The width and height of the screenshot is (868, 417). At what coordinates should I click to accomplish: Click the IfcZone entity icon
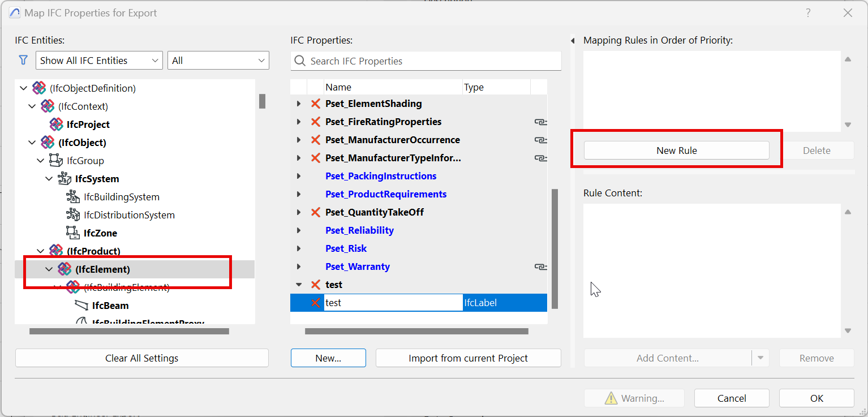pyautogui.click(x=72, y=233)
